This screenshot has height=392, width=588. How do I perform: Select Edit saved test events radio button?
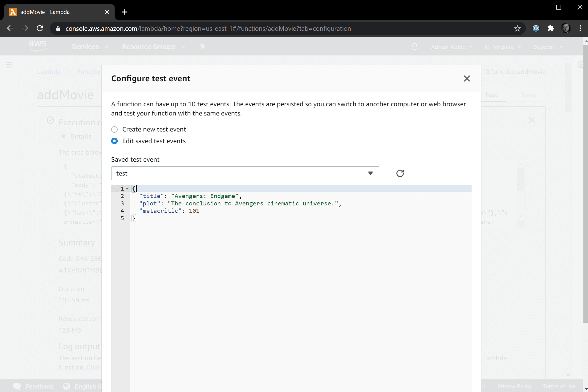tap(115, 141)
